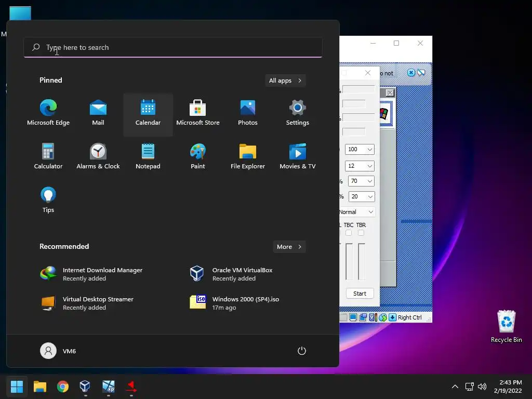Image resolution: width=532 pixels, height=399 pixels.
Task: Open Microsoft Store
Action: tap(198, 114)
